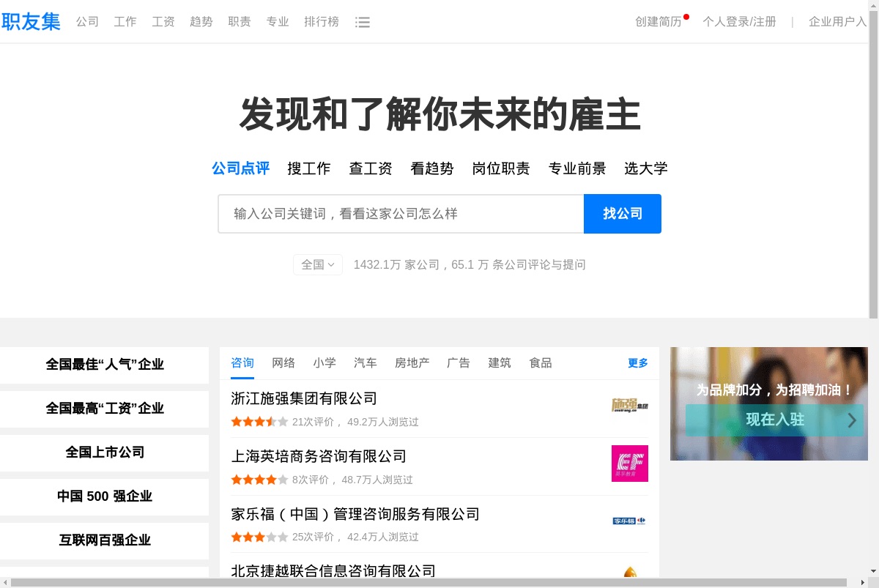
Task: Select the 建筑 industry tab
Action: 500,363
